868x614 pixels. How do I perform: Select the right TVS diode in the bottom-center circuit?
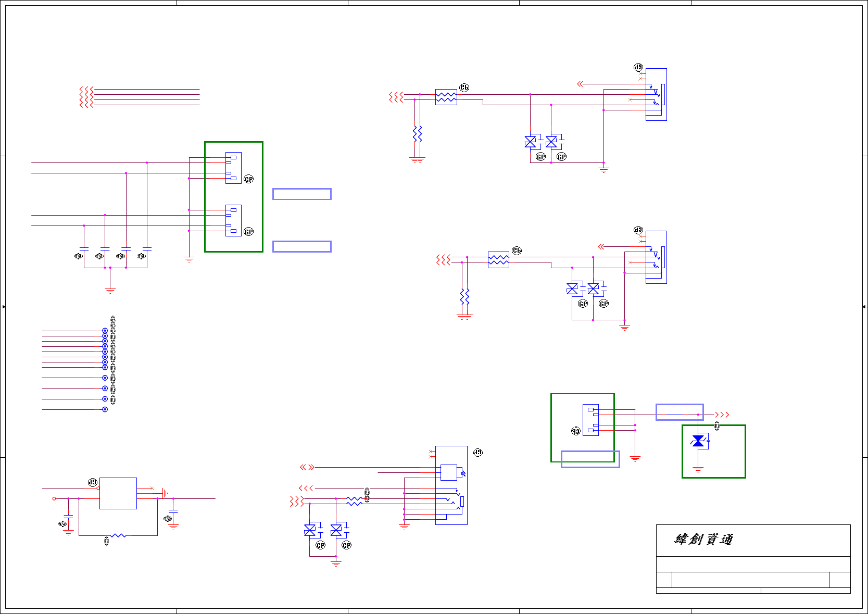pyautogui.click(x=336, y=530)
